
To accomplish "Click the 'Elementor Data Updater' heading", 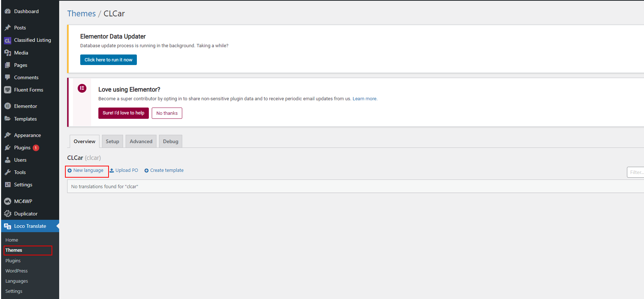I will coord(113,36).
